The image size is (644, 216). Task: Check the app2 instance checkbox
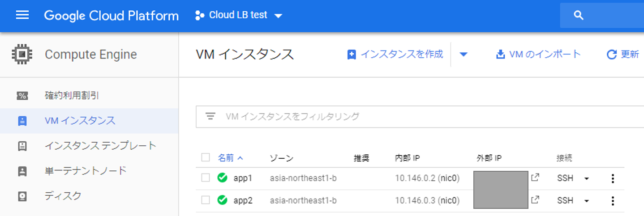click(206, 200)
